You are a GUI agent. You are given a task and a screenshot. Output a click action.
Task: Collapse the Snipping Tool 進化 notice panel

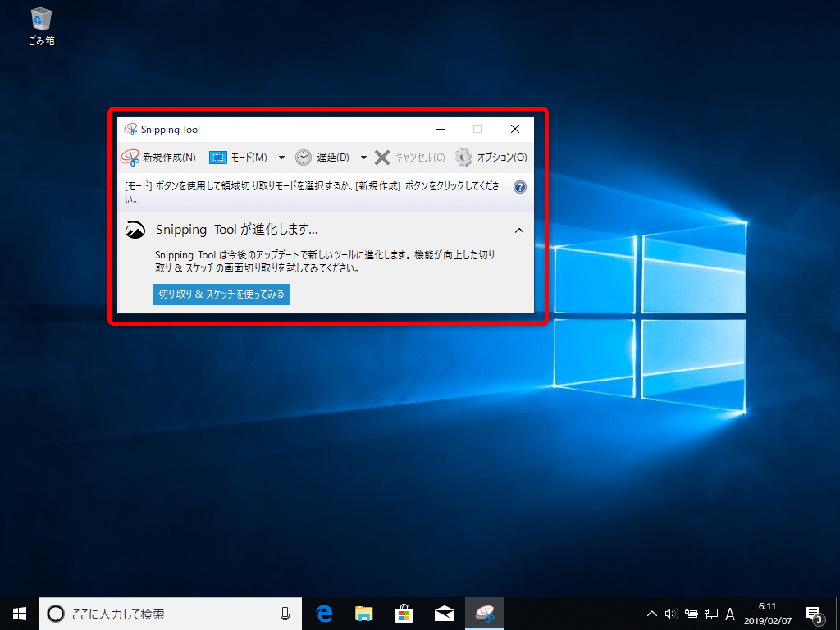click(x=518, y=231)
